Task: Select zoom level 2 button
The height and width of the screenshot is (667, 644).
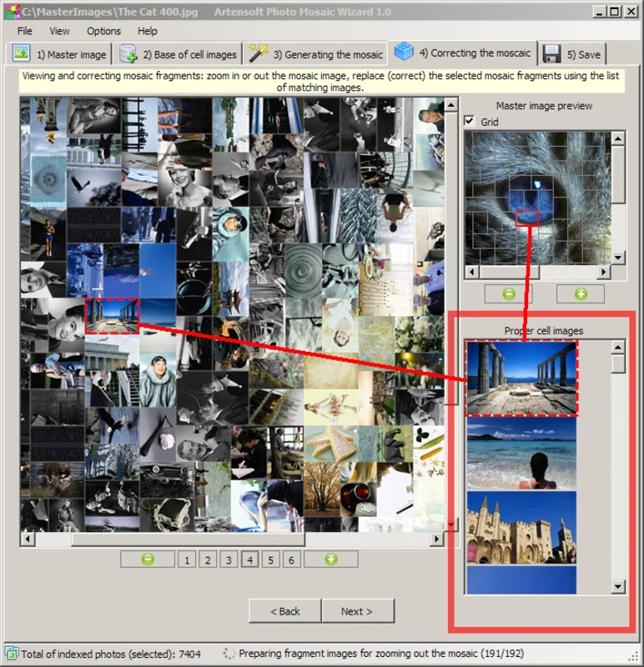Action: [x=208, y=559]
